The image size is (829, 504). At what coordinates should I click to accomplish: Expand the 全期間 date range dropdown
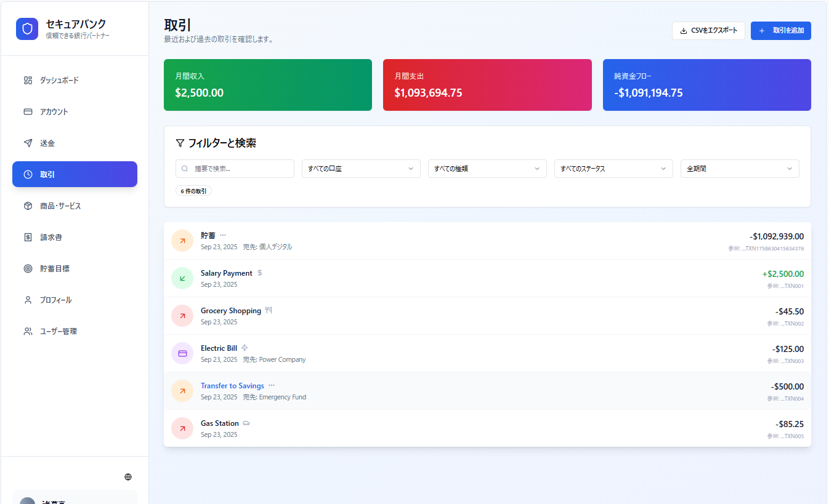point(740,169)
